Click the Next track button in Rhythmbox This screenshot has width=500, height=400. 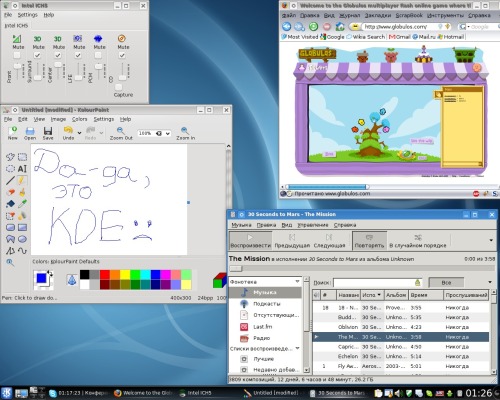329,240
